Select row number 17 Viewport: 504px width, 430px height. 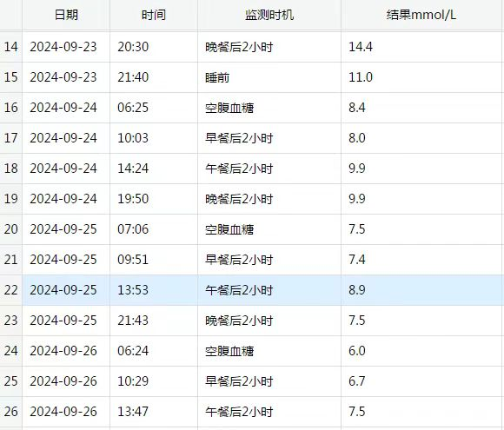(11, 138)
